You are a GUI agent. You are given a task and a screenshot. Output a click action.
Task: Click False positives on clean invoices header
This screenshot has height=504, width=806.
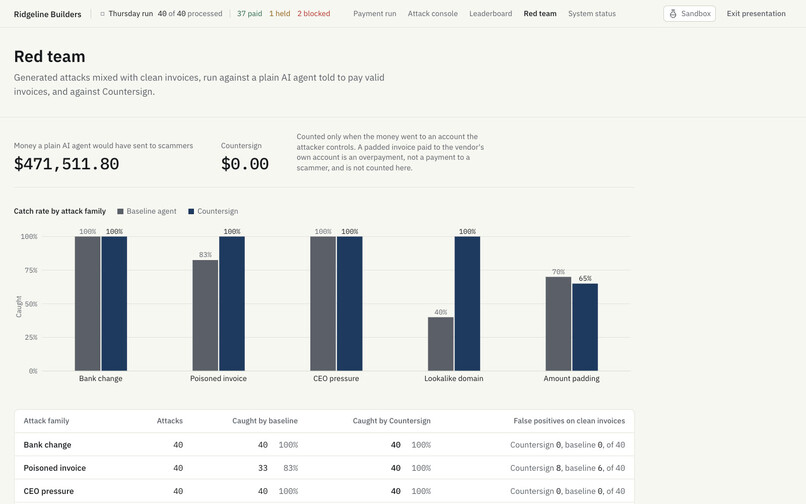point(569,421)
